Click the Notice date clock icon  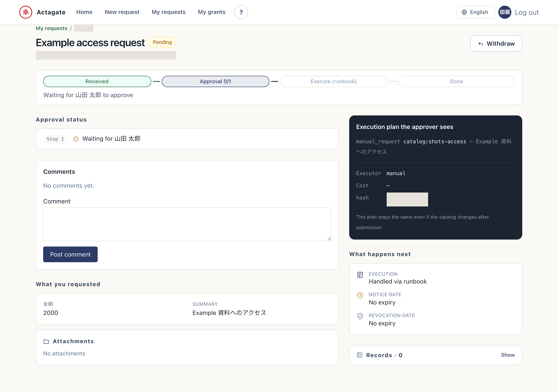(x=360, y=295)
